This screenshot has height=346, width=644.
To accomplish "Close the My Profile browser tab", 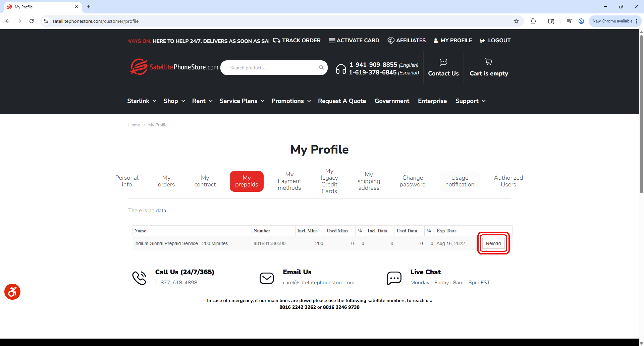I will pos(76,7).
